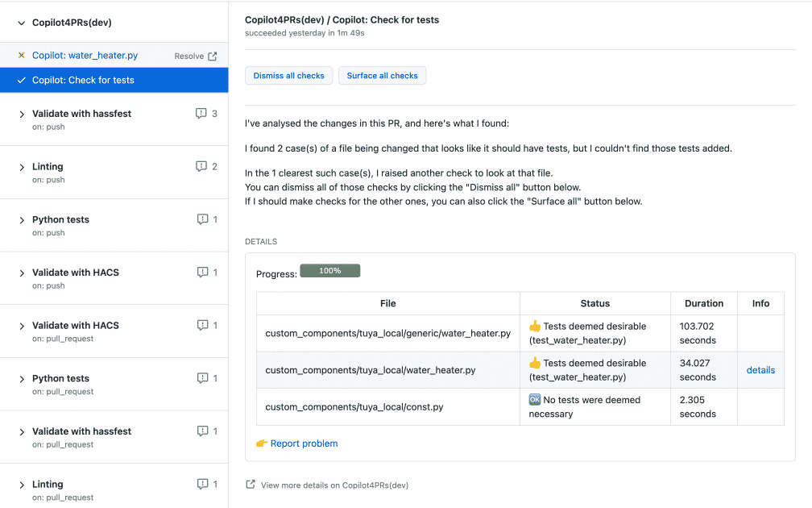Click the comment count icon on Validate with hassfest

[201, 113]
